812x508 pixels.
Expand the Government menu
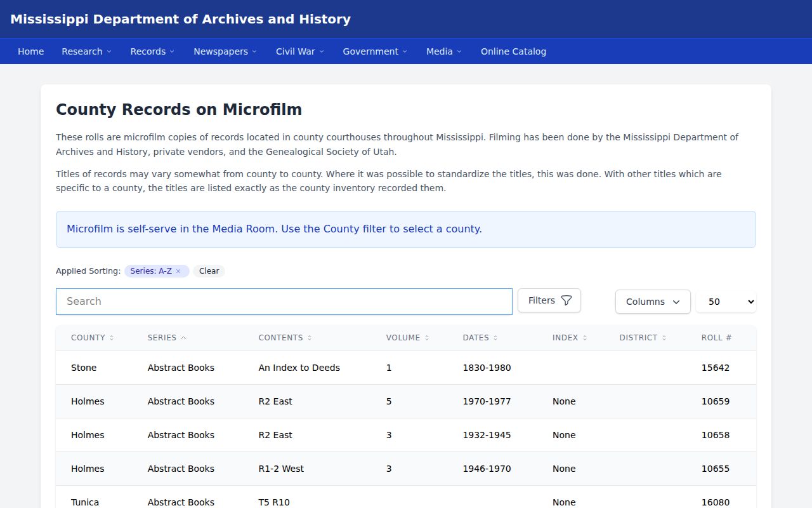click(x=375, y=51)
